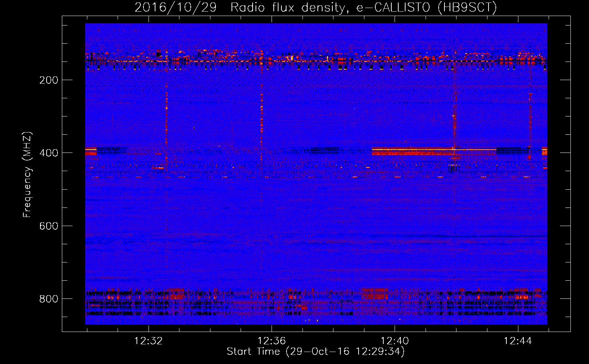The width and height of the screenshot is (589, 364).
Task: Click the 'Frequency (MHZ)' axis label
Action: (x=27, y=174)
